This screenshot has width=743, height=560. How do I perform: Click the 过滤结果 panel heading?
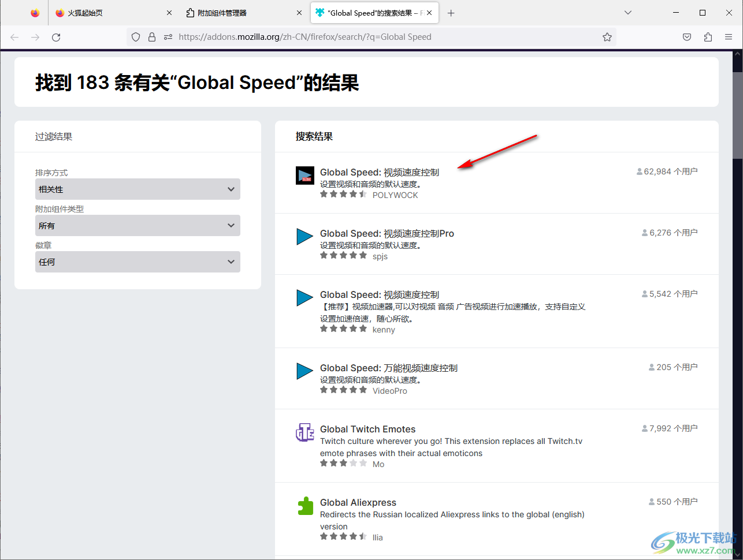[54, 137]
